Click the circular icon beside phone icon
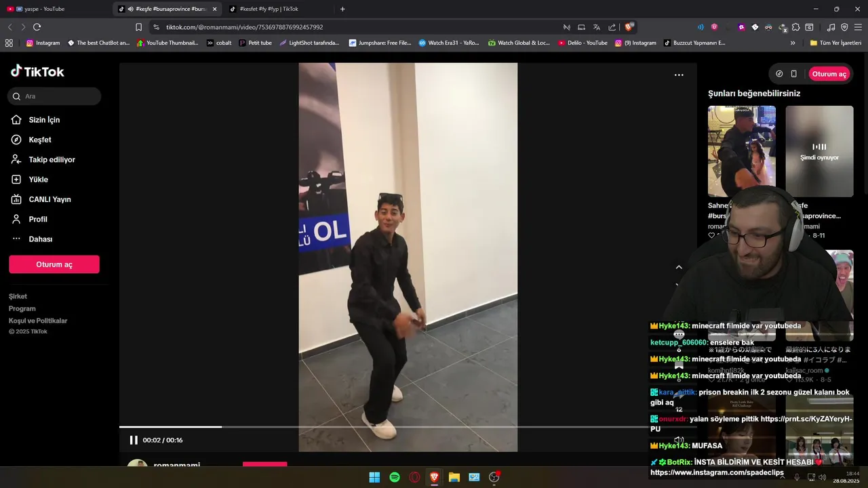The height and width of the screenshot is (488, 868). (x=779, y=74)
